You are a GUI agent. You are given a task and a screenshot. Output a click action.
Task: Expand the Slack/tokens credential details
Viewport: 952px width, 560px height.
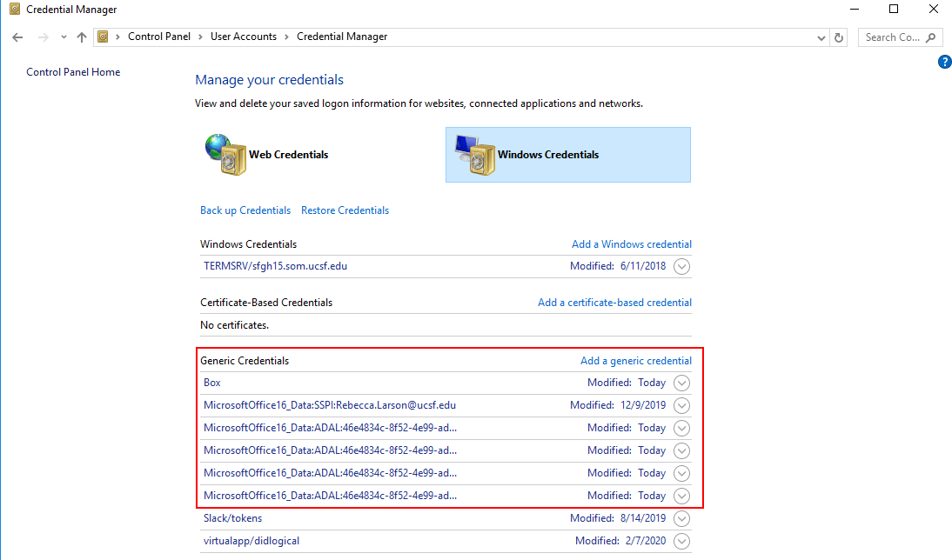point(681,517)
